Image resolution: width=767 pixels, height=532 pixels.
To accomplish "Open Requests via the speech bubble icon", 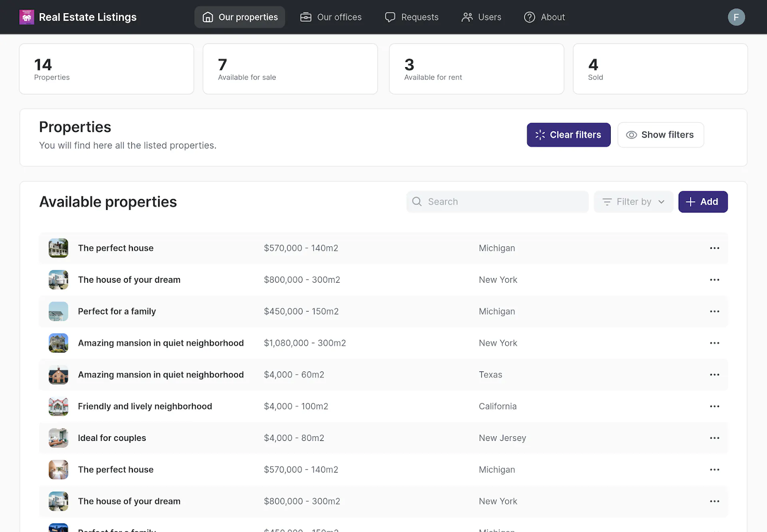I will 390,17.
